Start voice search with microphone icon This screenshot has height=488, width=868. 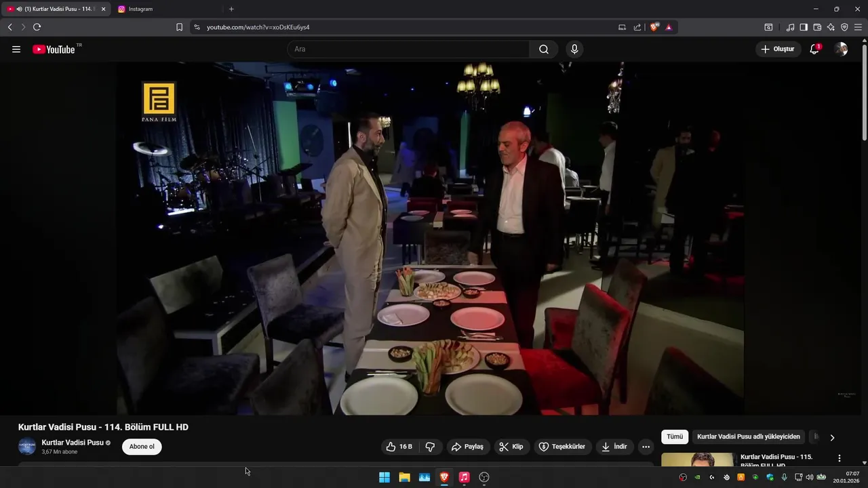pyautogui.click(x=574, y=49)
